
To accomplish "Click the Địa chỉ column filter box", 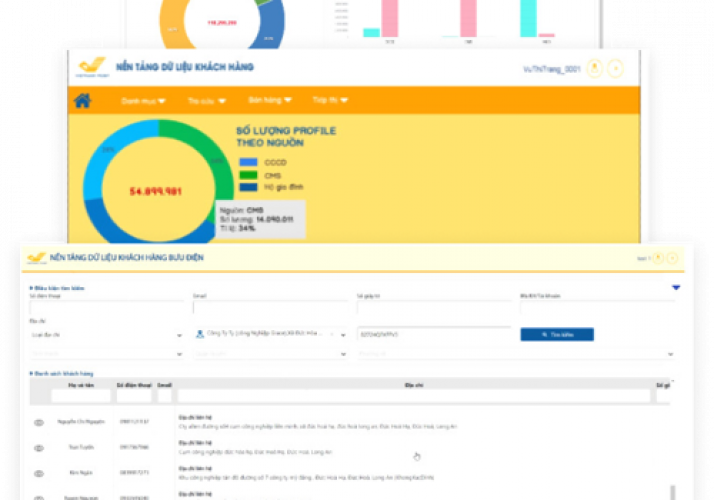I will click(x=413, y=396).
